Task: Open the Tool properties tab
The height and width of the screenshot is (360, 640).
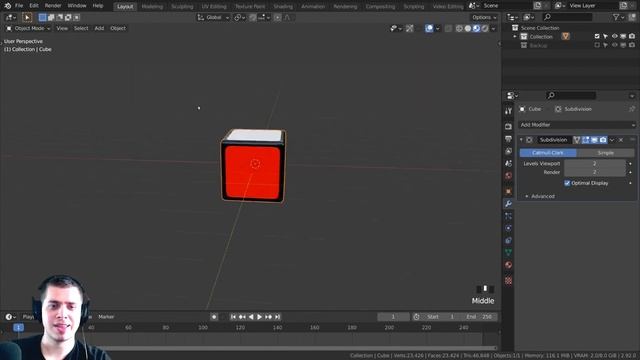Action: tap(508, 111)
